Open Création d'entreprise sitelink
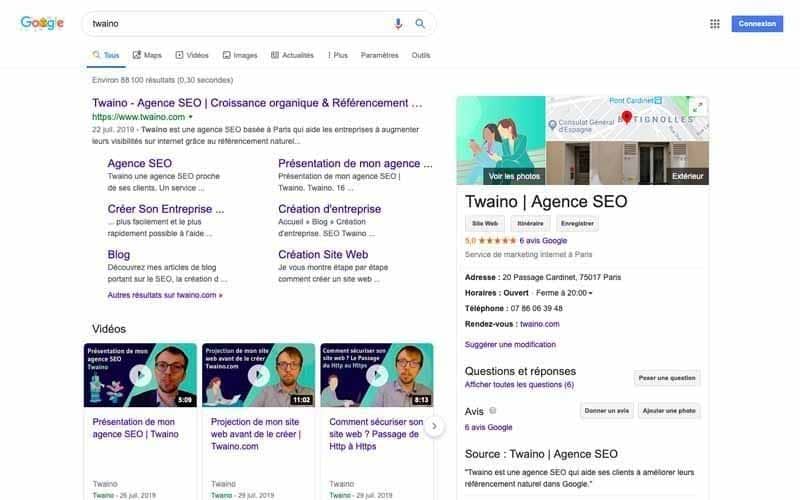This screenshot has width=800, height=500. (x=330, y=209)
